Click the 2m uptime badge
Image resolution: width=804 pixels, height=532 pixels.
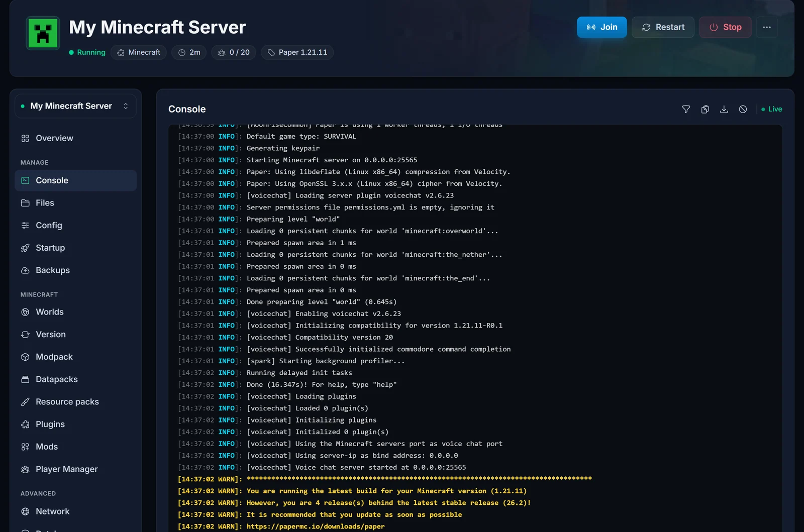(x=189, y=52)
